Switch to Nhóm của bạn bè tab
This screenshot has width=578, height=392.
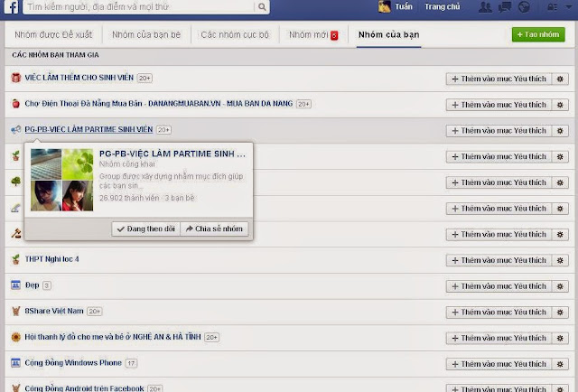[x=146, y=34]
